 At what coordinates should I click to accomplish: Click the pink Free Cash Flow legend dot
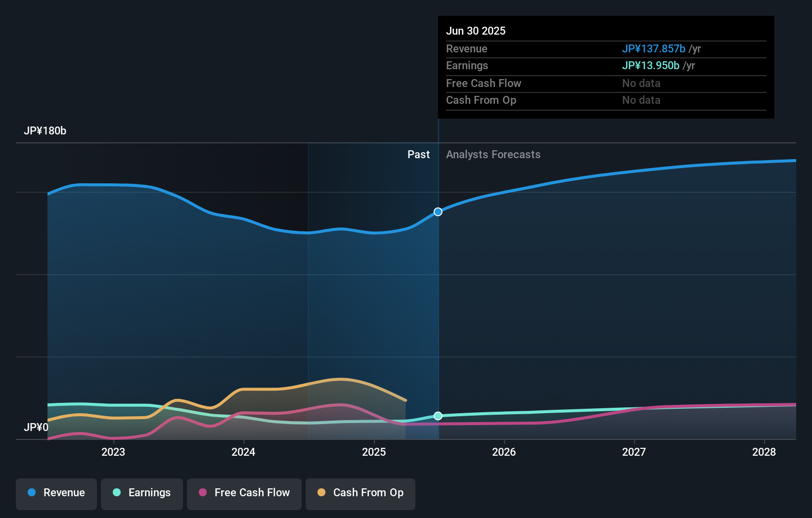[x=202, y=493]
